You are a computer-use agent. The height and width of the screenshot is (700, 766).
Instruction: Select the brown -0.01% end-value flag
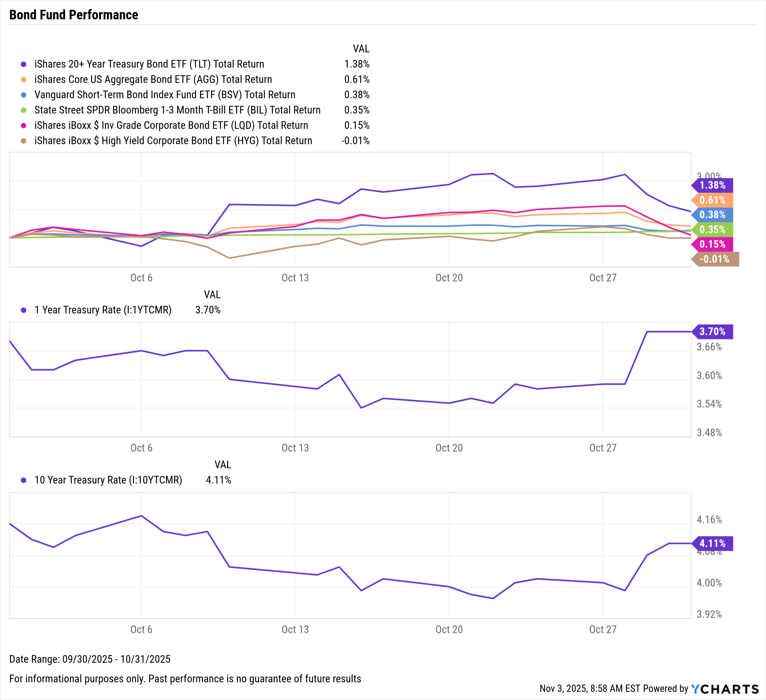pyautogui.click(x=715, y=259)
